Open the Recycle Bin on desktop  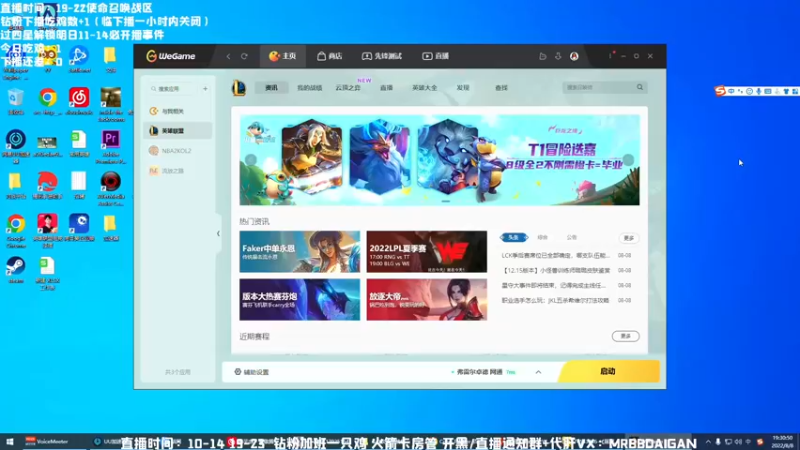pos(16,102)
